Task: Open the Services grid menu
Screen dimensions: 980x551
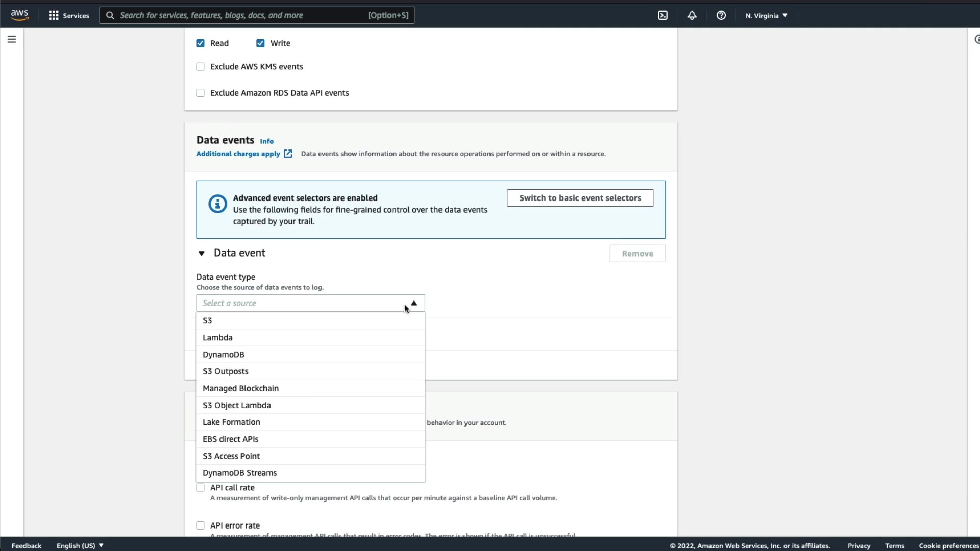Action: pos(54,15)
